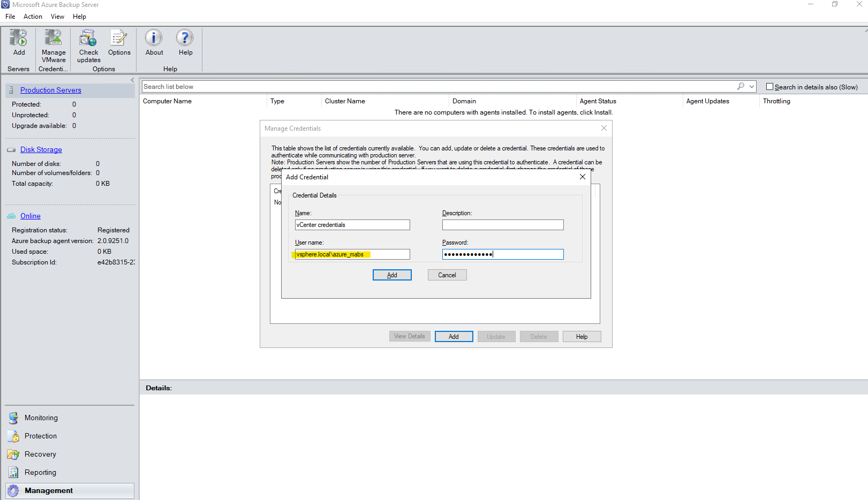Open the Disk Storage link

tap(41, 150)
